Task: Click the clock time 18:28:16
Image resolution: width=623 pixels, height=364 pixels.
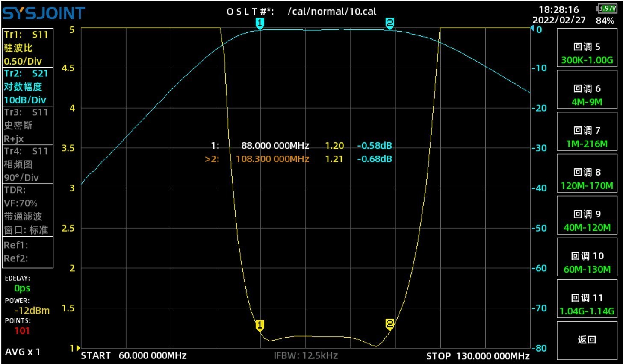Action: tap(558, 9)
